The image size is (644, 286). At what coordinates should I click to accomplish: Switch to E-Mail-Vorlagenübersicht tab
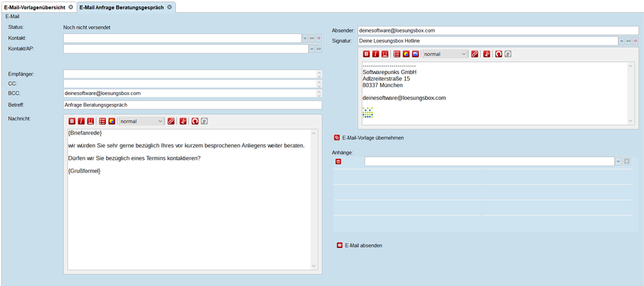click(35, 8)
